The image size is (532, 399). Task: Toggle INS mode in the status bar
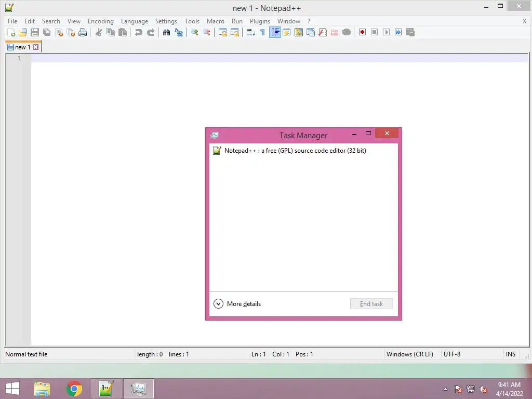click(511, 354)
